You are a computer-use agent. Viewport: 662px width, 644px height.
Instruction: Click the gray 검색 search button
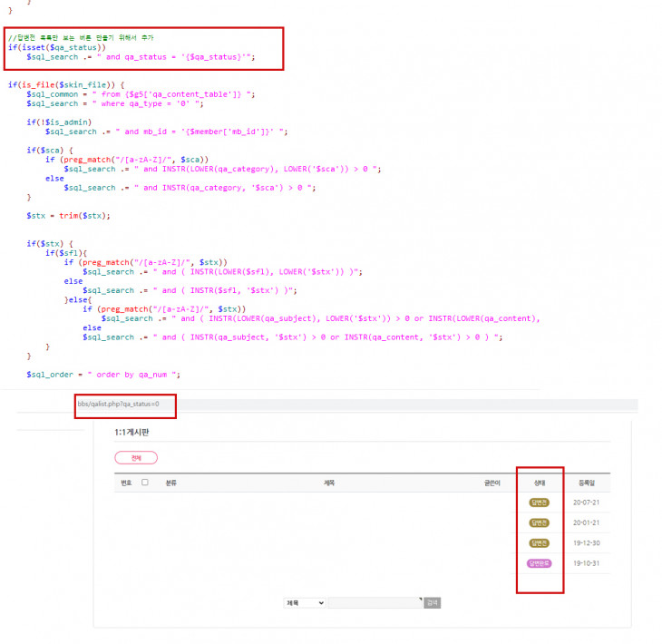click(432, 602)
